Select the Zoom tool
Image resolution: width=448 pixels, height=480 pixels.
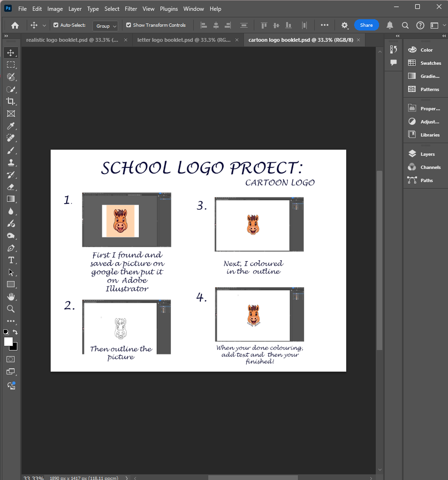click(11, 309)
